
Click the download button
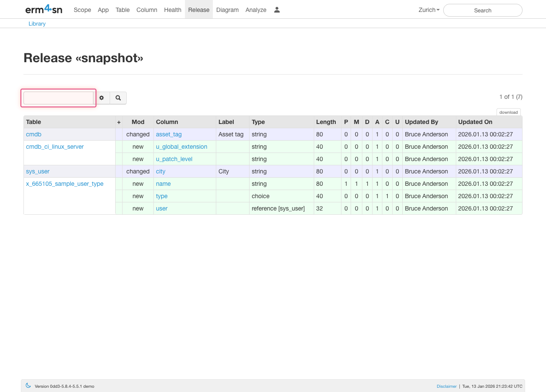508,112
